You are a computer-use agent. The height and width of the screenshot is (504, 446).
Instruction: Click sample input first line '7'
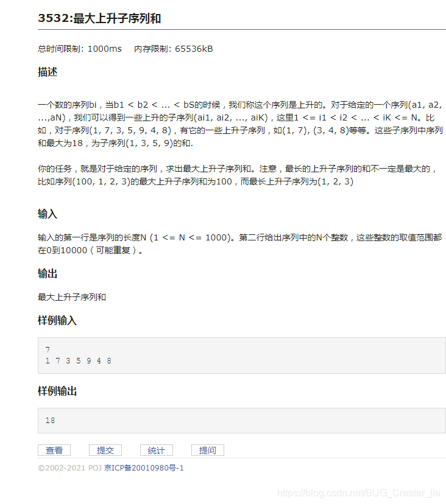48,349
